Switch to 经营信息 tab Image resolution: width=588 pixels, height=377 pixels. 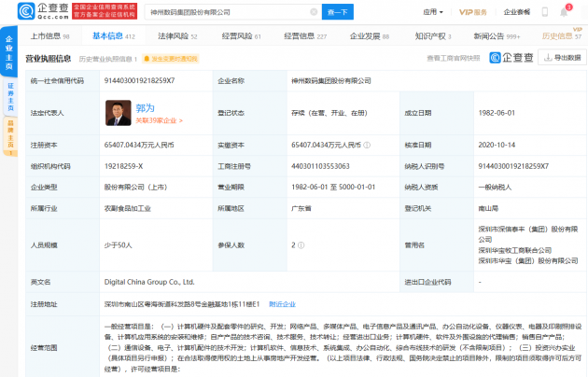305,36
